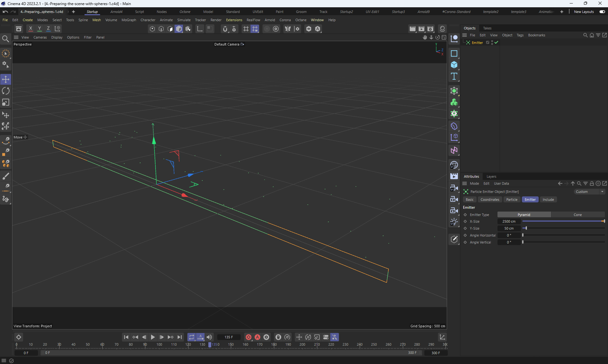Click the Text spline tool icon
Viewport: 608px width, 364px height.
[x=454, y=76]
